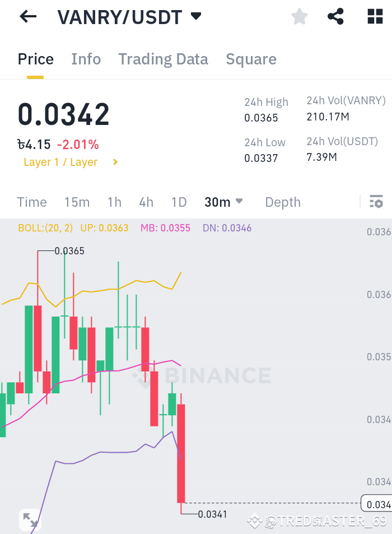Open the pair selector caret beside VANRY/USDT
This screenshot has width=392, height=534.
[195, 16]
